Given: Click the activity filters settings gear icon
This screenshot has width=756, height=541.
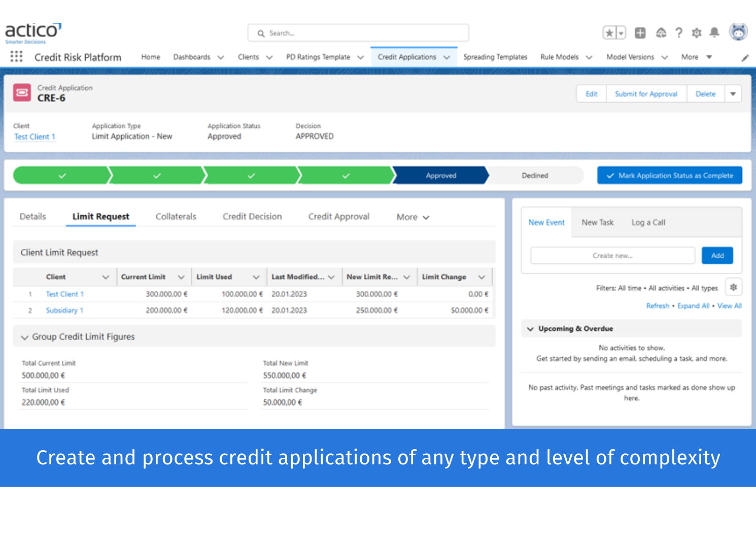Looking at the screenshot, I should point(733,287).
